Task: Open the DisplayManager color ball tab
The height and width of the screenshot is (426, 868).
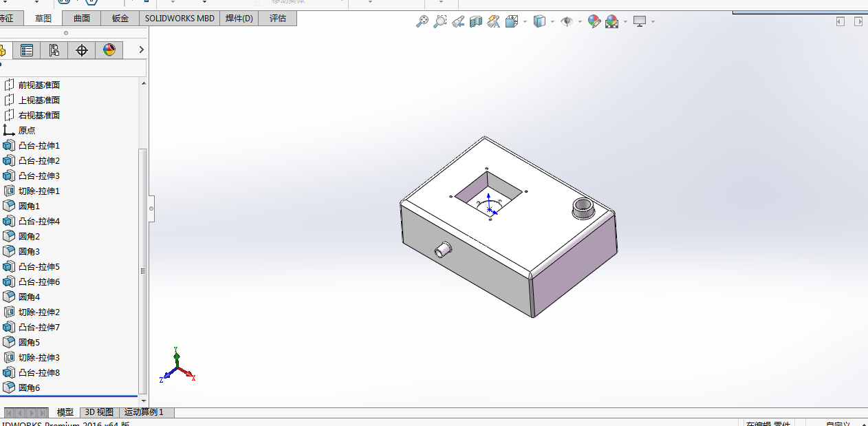Action: pos(109,50)
